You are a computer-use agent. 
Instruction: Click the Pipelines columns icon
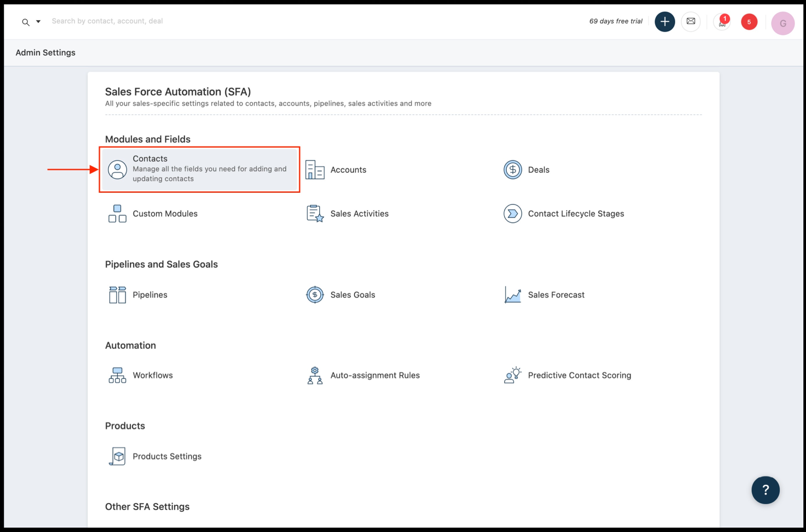pyautogui.click(x=117, y=294)
